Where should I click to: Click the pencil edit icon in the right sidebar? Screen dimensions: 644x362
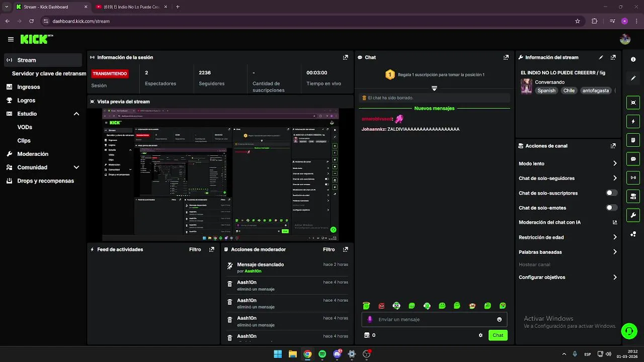click(x=633, y=78)
